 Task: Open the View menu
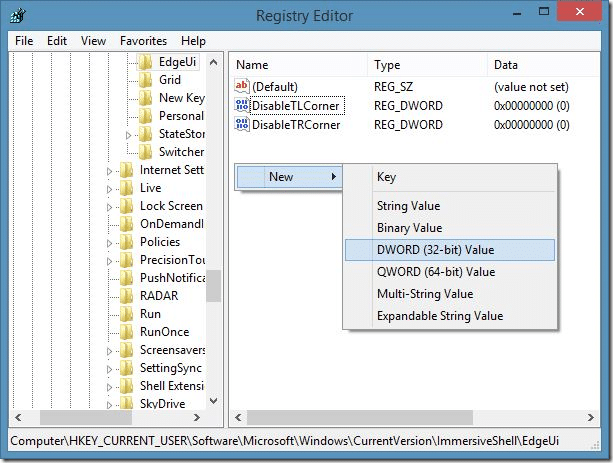(x=93, y=41)
